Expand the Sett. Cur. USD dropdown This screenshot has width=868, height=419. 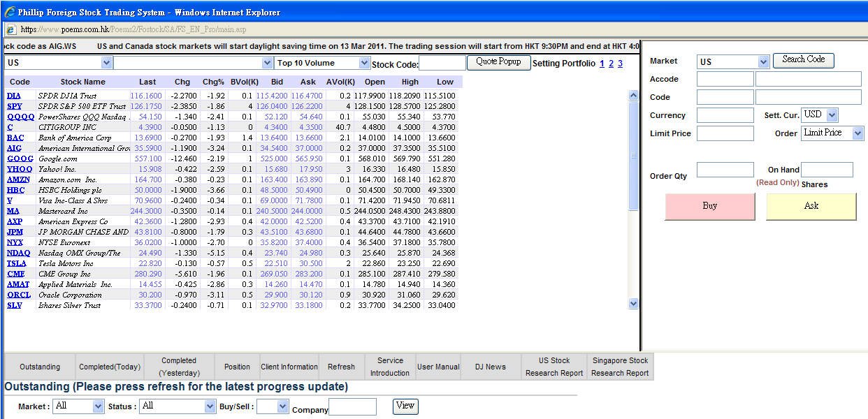tap(831, 115)
